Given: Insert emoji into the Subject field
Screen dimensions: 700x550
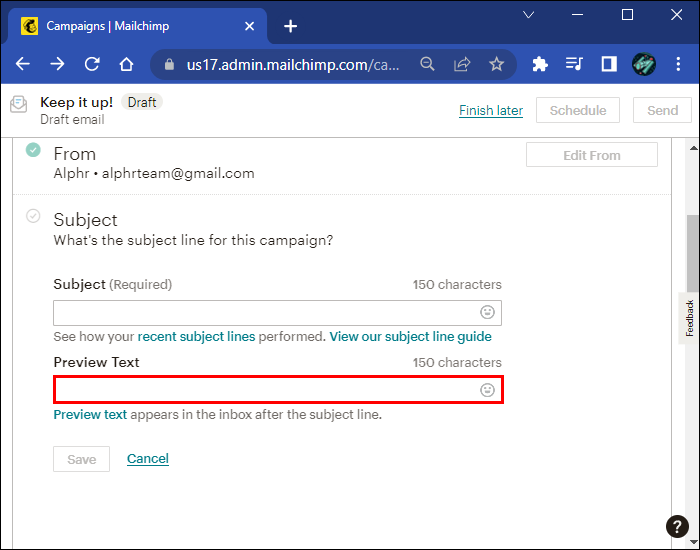Looking at the screenshot, I should (487, 312).
